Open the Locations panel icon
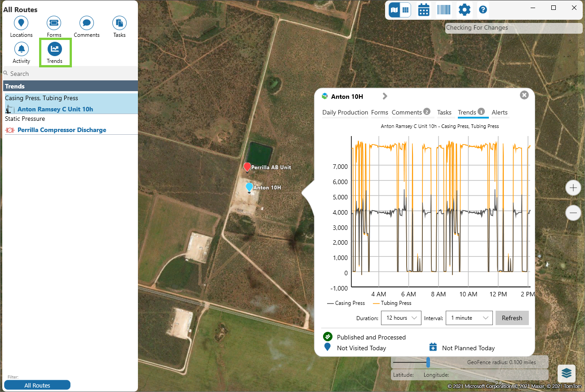Image resolution: width=585 pixels, height=392 pixels. coord(21,23)
